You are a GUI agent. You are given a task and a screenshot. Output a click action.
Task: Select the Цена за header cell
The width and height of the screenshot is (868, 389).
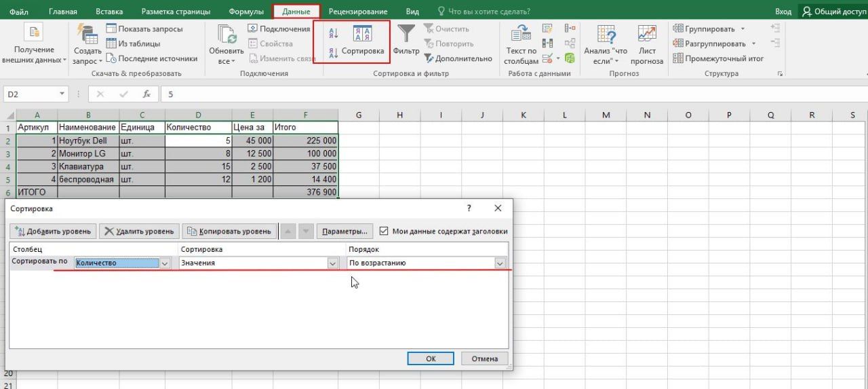[252, 128]
